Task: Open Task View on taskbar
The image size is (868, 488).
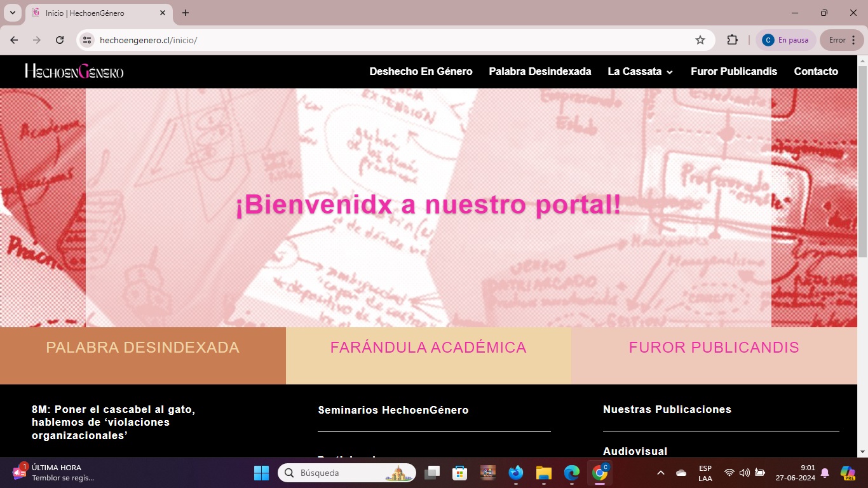Action: (x=433, y=473)
